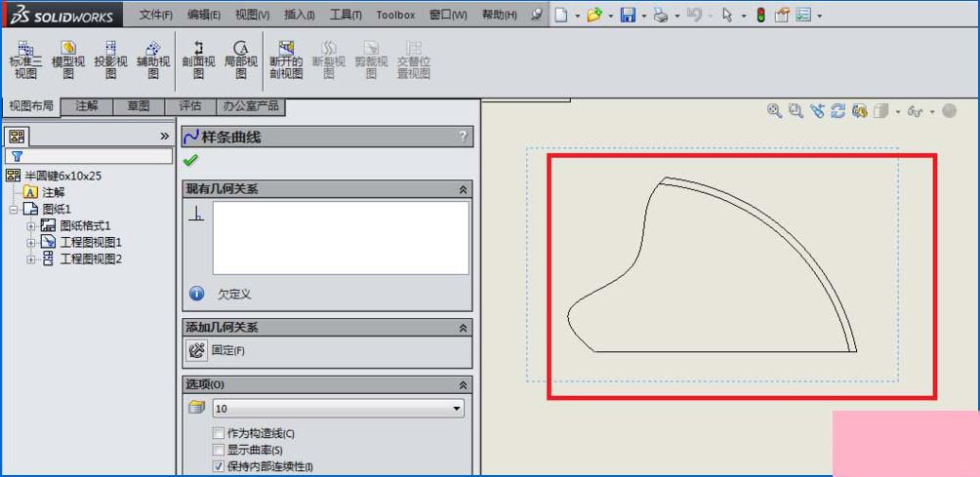Click the funnel filter icon in the tree

[17, 156]
